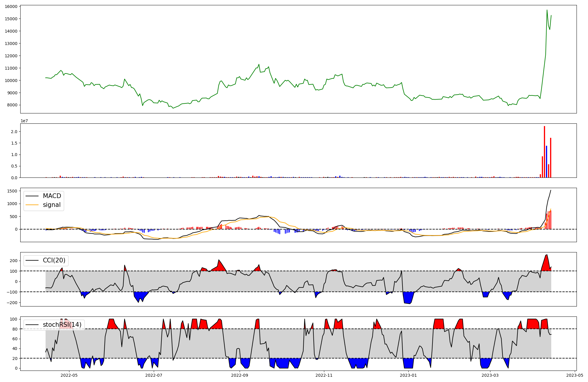Click the CCI(20) legend label
This screenshot has height=382, width=588.
pos(54,260)
